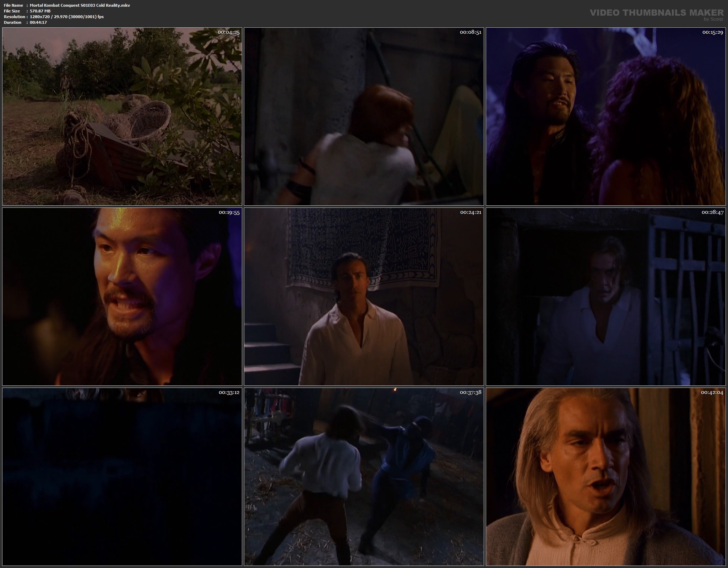The height and width of the screenshot is (568, 728).
Task: Select the 00:08:51 thumbnail frame
Action: [x=364, y=117]
